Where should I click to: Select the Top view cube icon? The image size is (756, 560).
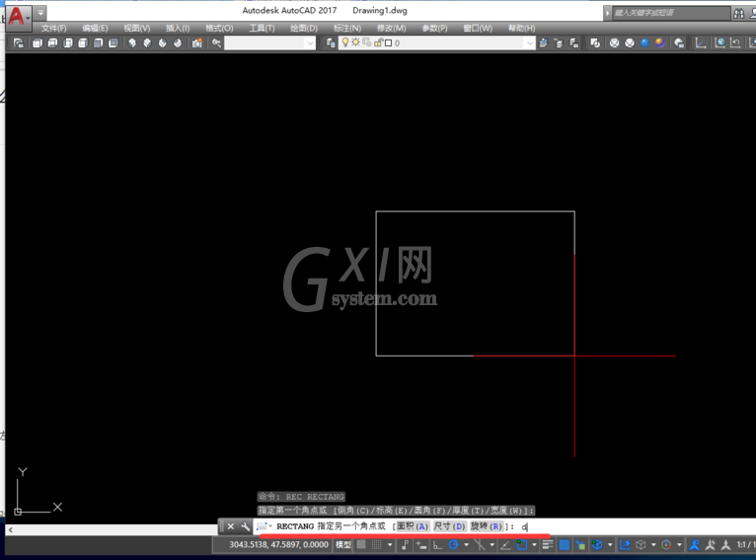pyautogui.click(x=38, y=43)
